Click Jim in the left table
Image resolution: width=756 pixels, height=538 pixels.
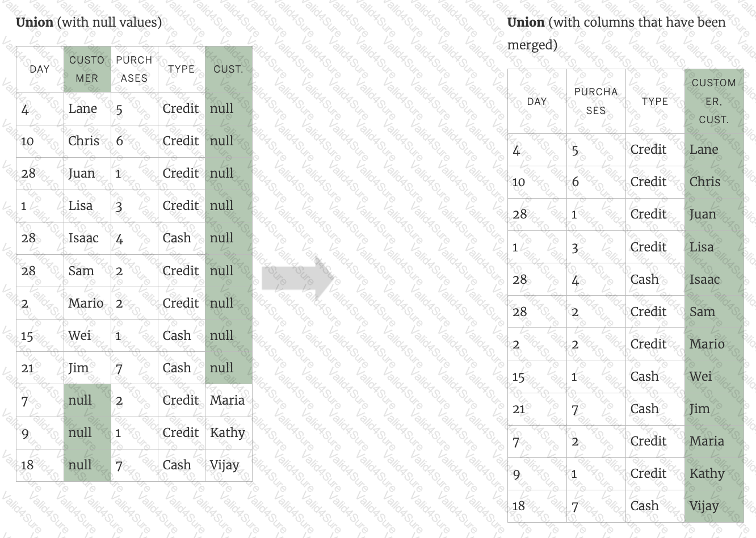click(78, 368)
